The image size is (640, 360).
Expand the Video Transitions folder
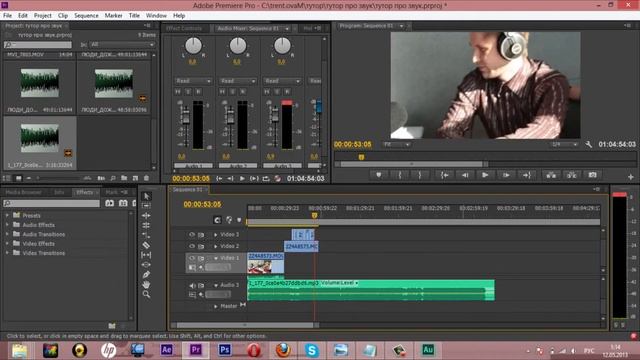[x=7, y=253]
